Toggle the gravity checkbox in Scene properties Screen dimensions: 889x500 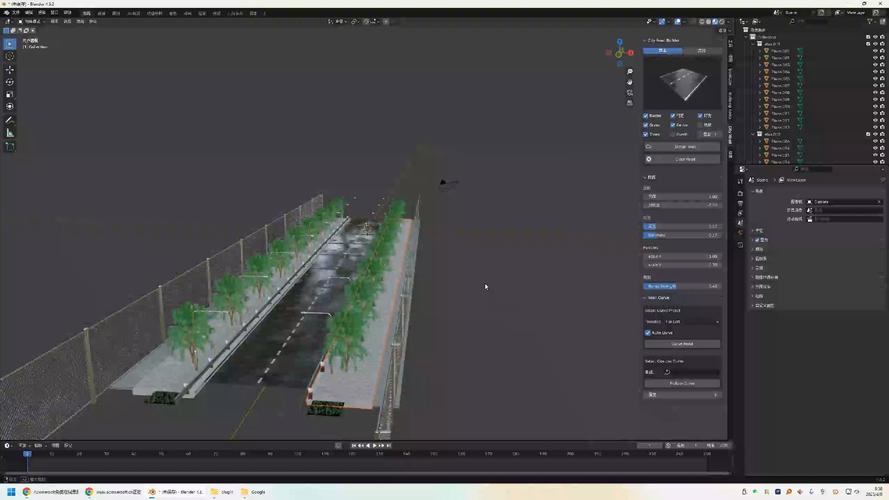[757, 240]
